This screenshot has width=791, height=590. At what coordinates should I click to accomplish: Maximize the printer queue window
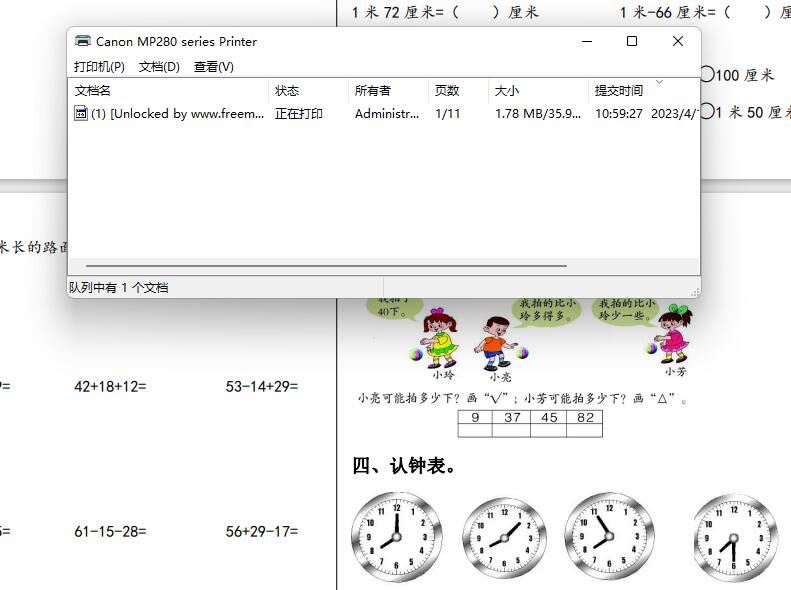tap(632, 41)
